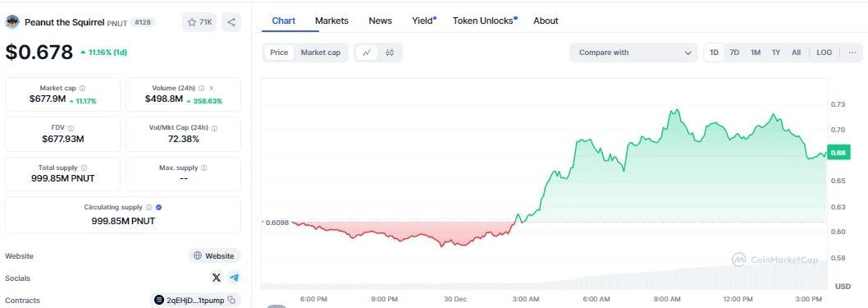Switch to line chart view icon
Viewport: 868px width, 308px height.
[367, 53]
